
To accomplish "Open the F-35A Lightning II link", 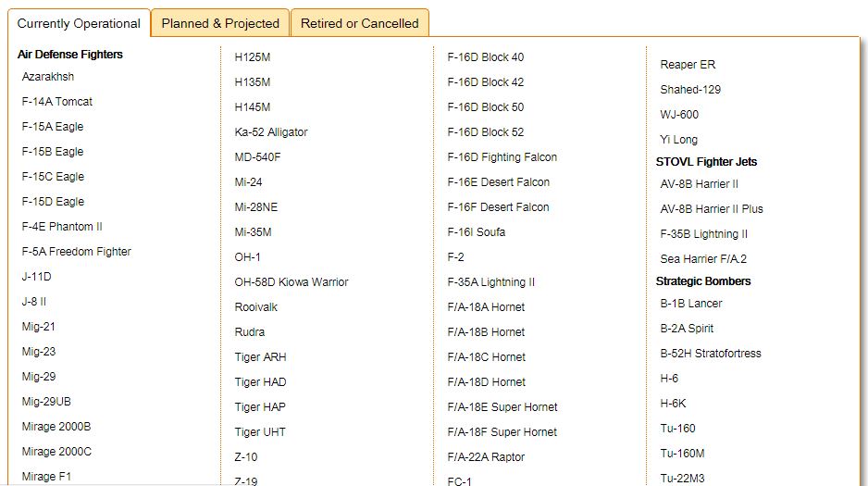I will [491, 282].
